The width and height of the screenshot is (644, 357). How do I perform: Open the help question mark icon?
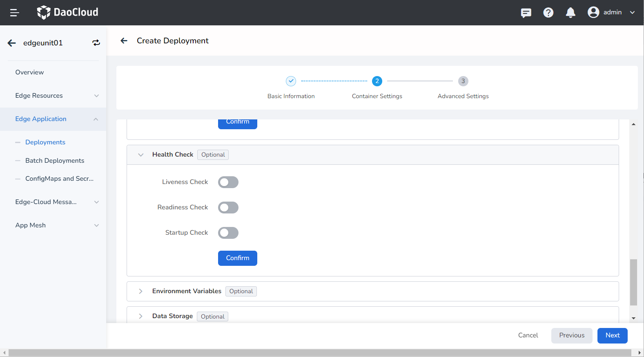pos(548,13)
